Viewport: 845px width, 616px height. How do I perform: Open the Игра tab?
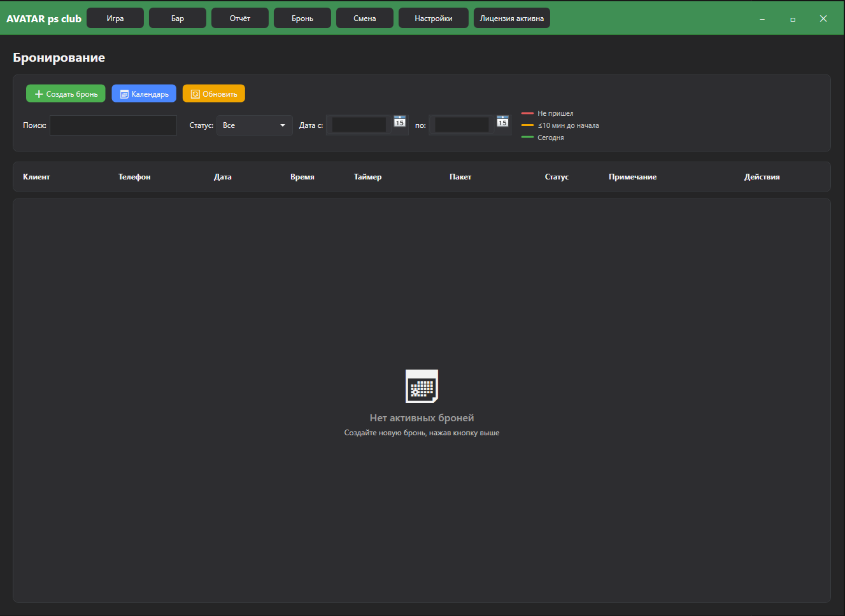115,18
